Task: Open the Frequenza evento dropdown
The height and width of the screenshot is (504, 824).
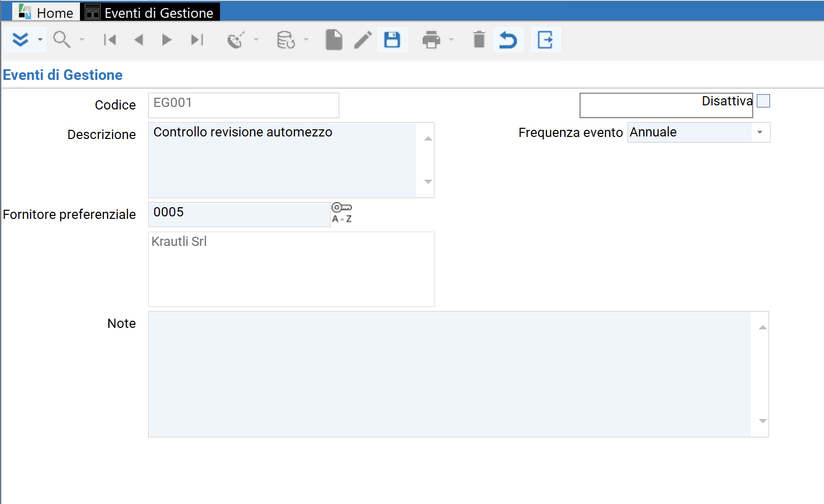Action: tap(760, 132)
